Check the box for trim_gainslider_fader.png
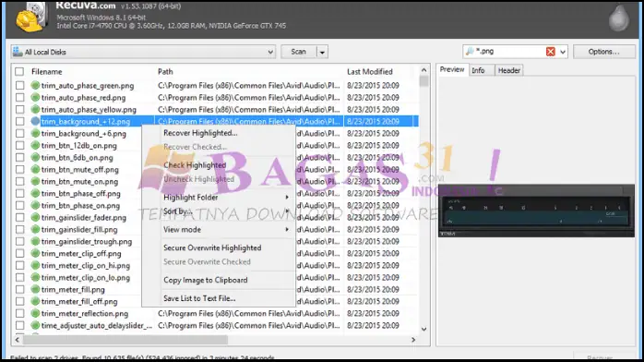644x362 pixels. (x=19, y=217)
